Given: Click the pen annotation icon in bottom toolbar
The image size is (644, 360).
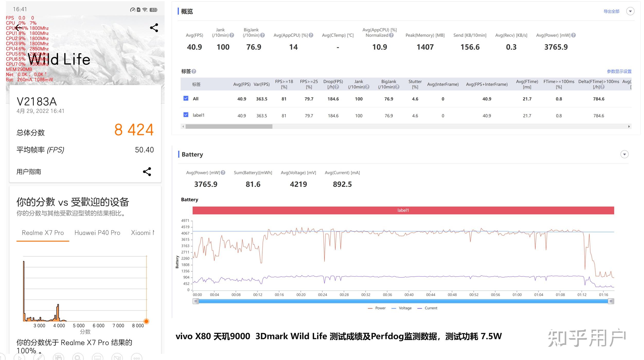Looking at the screenshot, I should [39, 357].
